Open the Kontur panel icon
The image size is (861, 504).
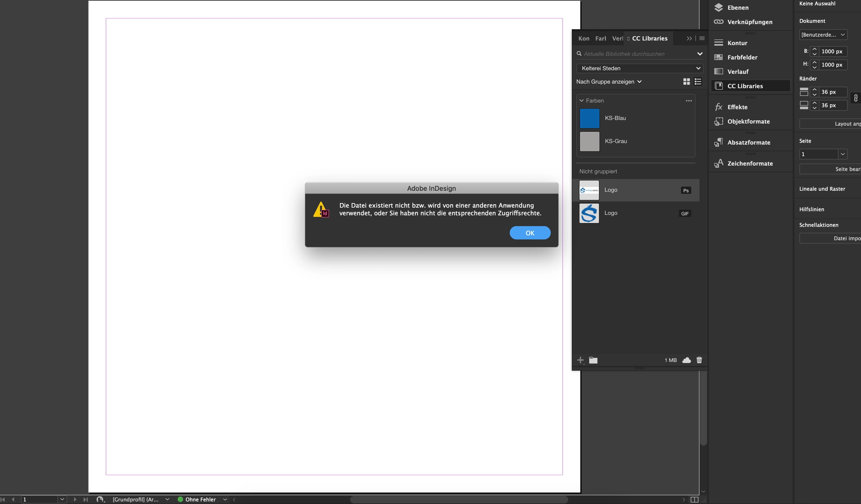click(x=718, y=43)
